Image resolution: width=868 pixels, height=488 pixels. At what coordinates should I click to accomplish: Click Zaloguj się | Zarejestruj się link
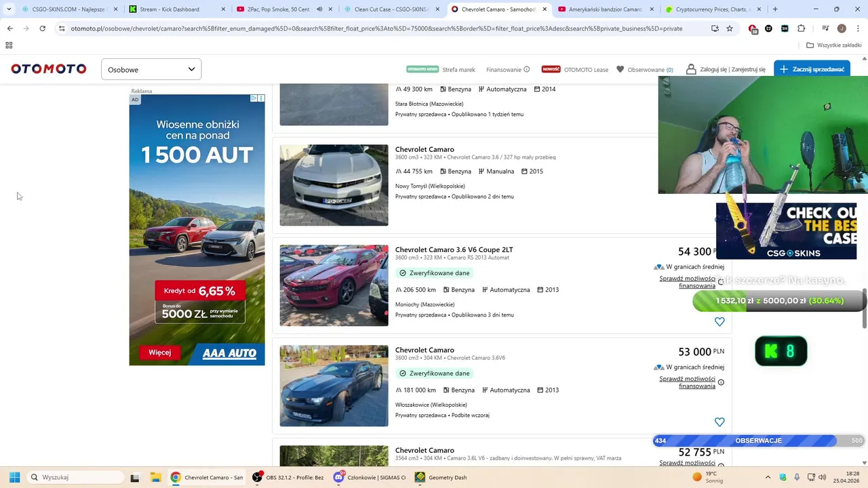[732, 69]
